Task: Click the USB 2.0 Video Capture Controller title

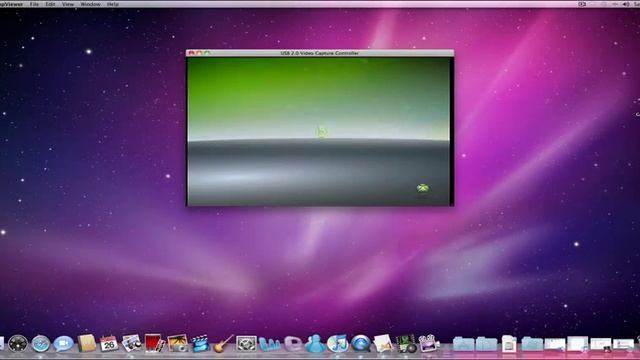Action: pyautogui.click(x=320, y=53)
